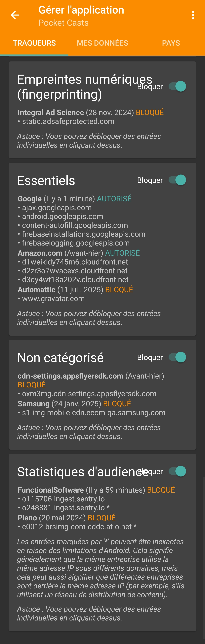Viewport: 205px width, 644px height.
Task: Tap the Google AUTORISÉ entry
Action: point(74,199)
